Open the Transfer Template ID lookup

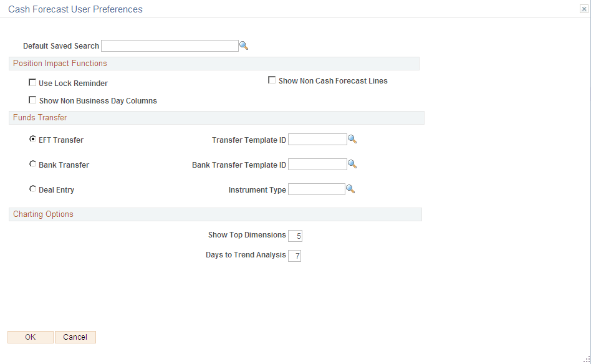coord(353,139)
